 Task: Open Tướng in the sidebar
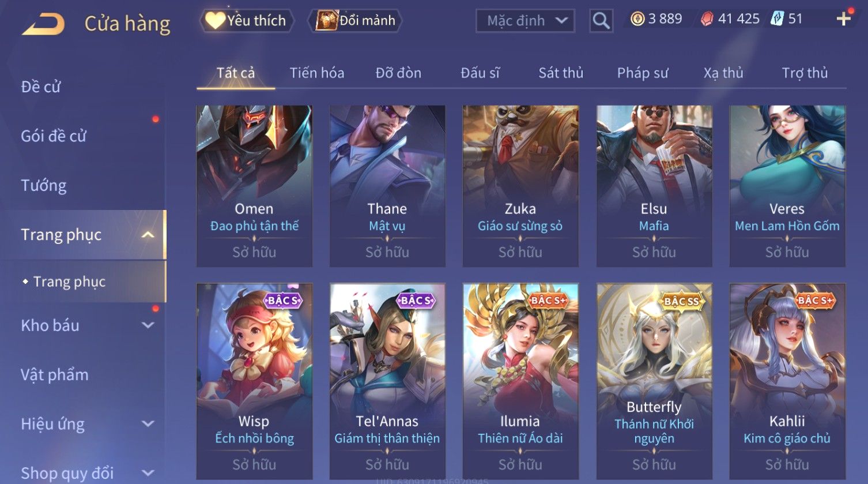coord(44,186)
